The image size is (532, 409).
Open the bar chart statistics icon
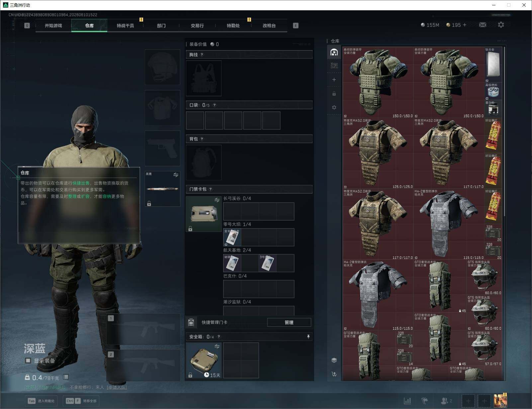tap(407, 401)
